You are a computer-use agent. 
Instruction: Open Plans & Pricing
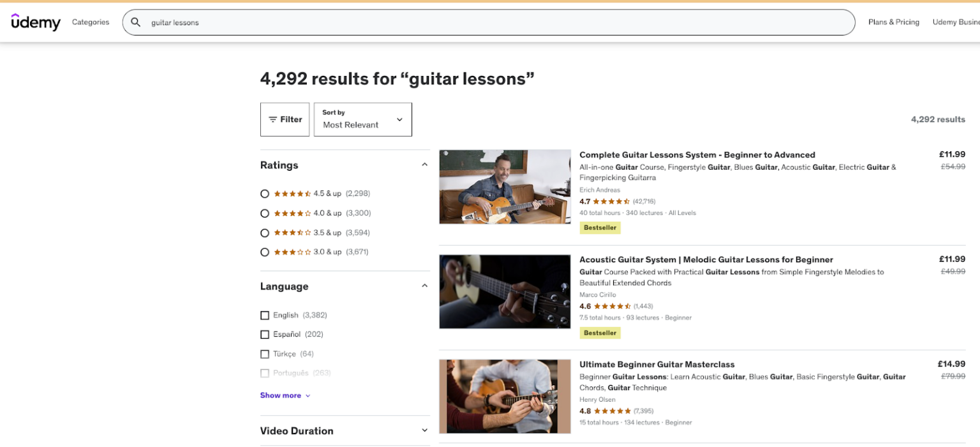(893, 22)
